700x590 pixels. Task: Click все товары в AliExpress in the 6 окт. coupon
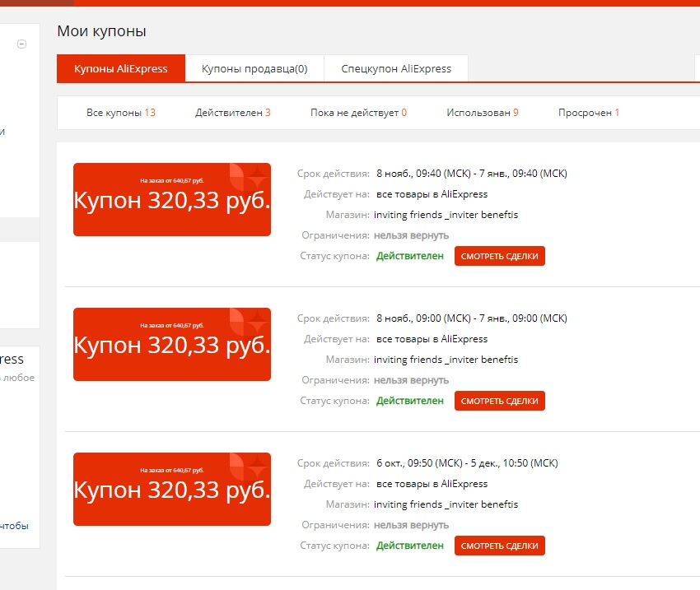432,485
